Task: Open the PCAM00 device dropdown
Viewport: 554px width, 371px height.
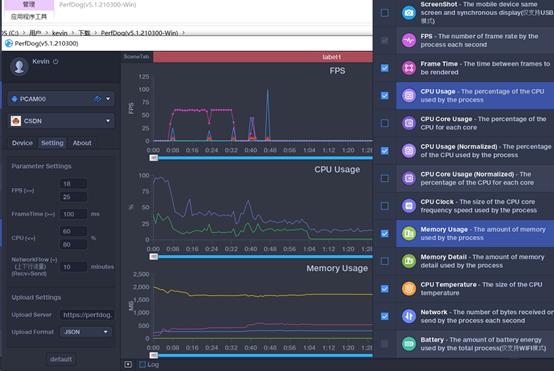Action: click(x=60, y=99)
